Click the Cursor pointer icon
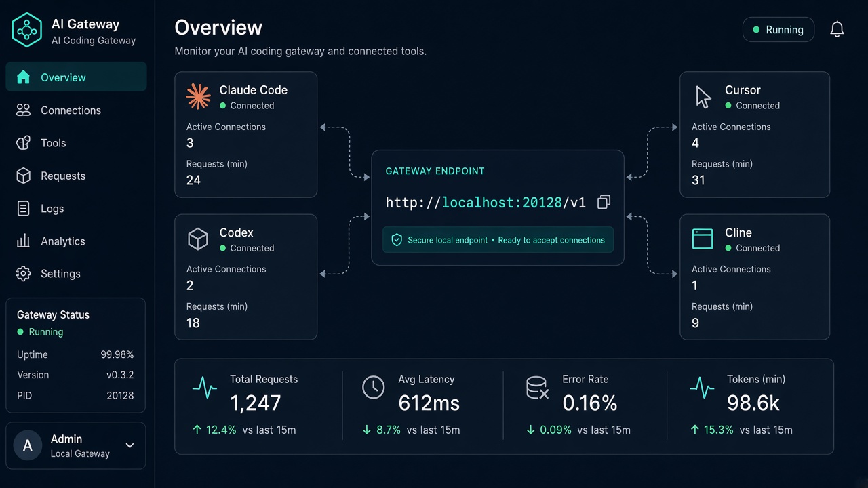 click(703, 97)
